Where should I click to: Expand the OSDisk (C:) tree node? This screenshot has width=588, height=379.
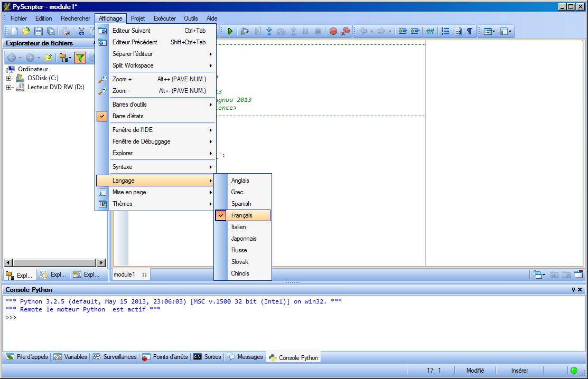(8, 78)
